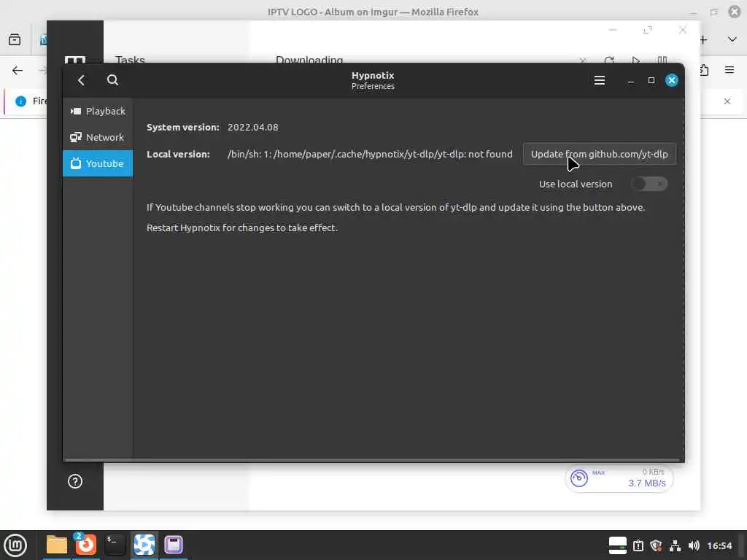Click the Restart Hypnotix notice text

point(242,227)
